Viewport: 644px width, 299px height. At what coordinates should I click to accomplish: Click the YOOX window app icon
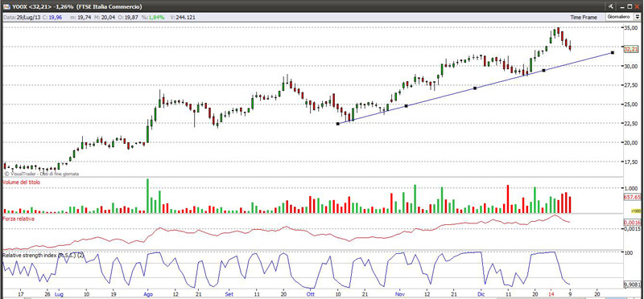(x=7, y=6)
